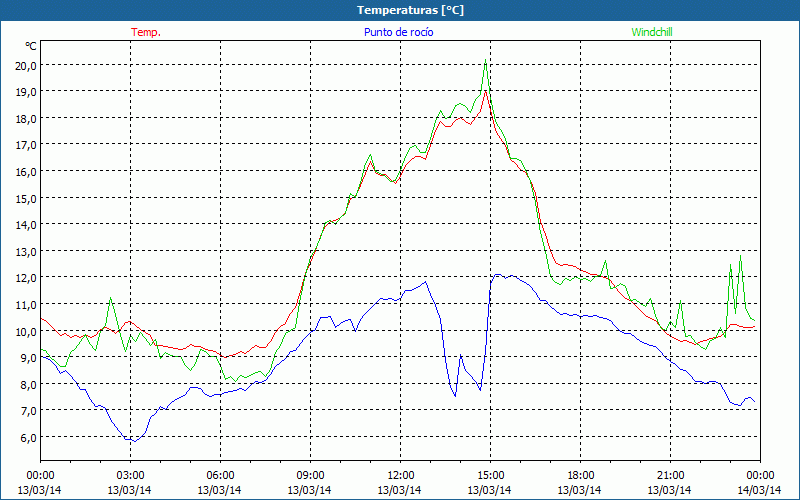
Task: Select the red Temp. legend label
Action: click(x=146, y=32)
